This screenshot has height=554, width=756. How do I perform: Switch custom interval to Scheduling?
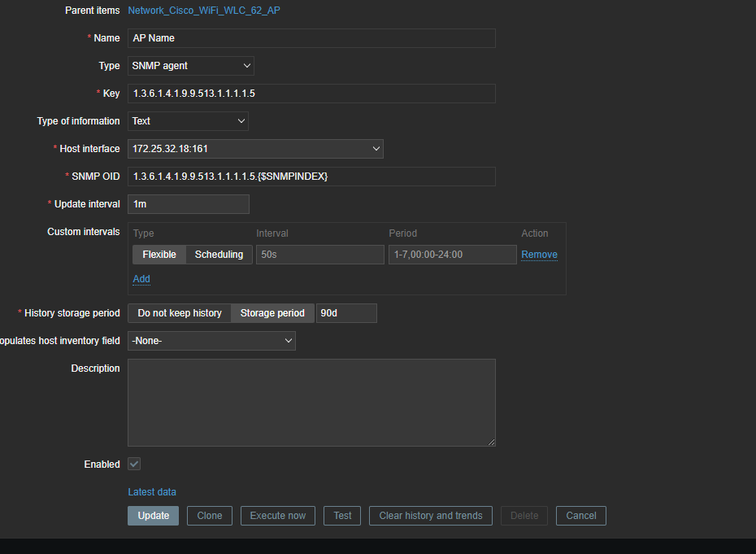point(219,255)
